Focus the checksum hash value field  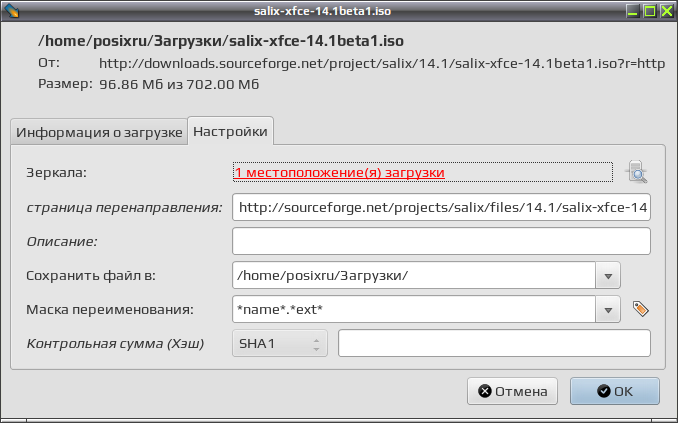coord(494,343)
